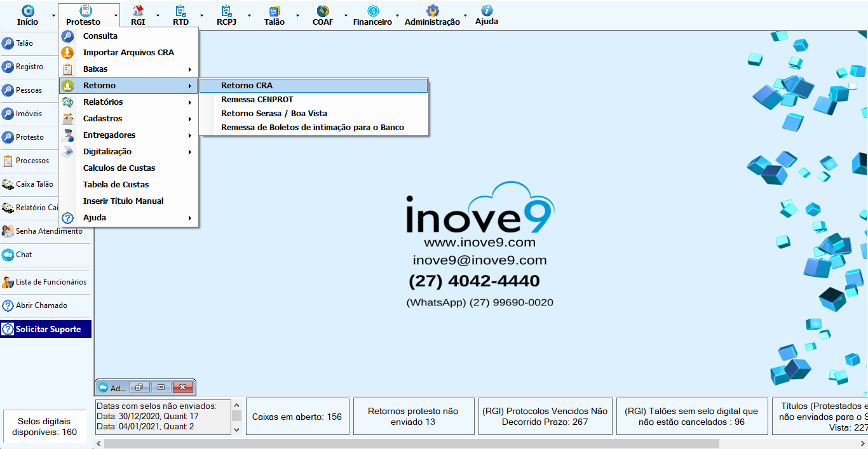Click the Data: 30/12/2020, Quant: 17 line

click(148, 417)
